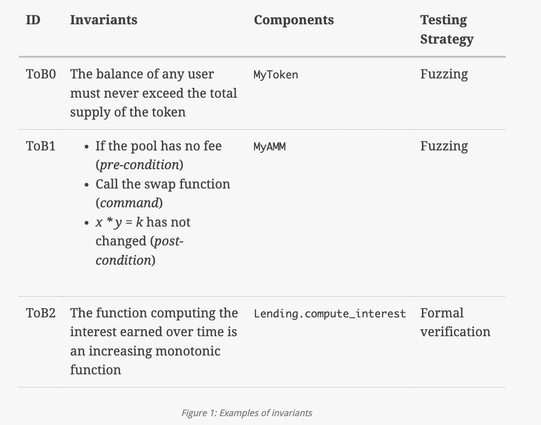Click the Testing Strategy column header

[x=447, y=30]
